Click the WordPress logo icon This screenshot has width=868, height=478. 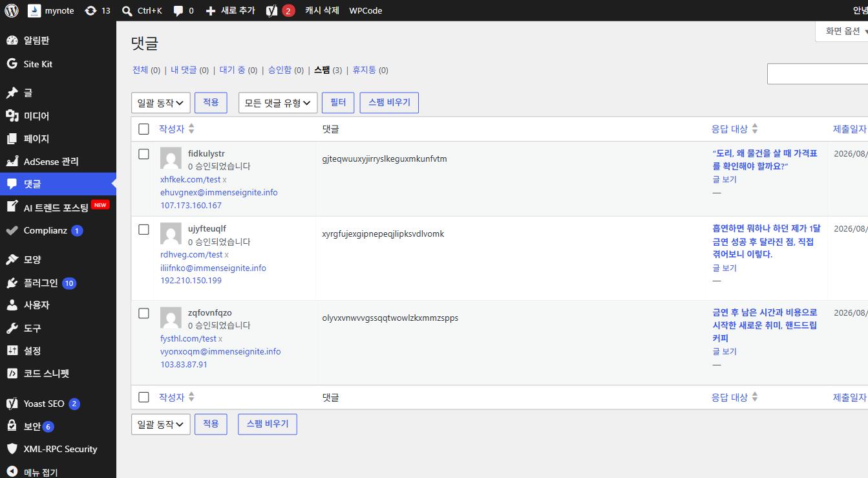11,10
